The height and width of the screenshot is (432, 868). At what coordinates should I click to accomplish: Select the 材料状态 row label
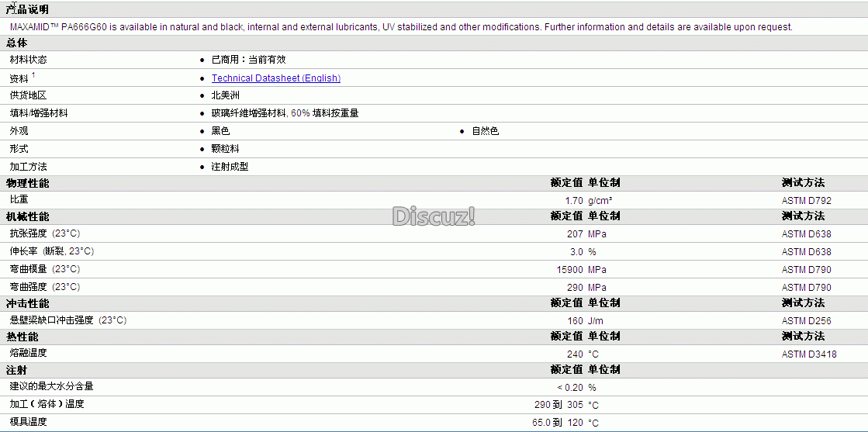[x=28, y=60]
